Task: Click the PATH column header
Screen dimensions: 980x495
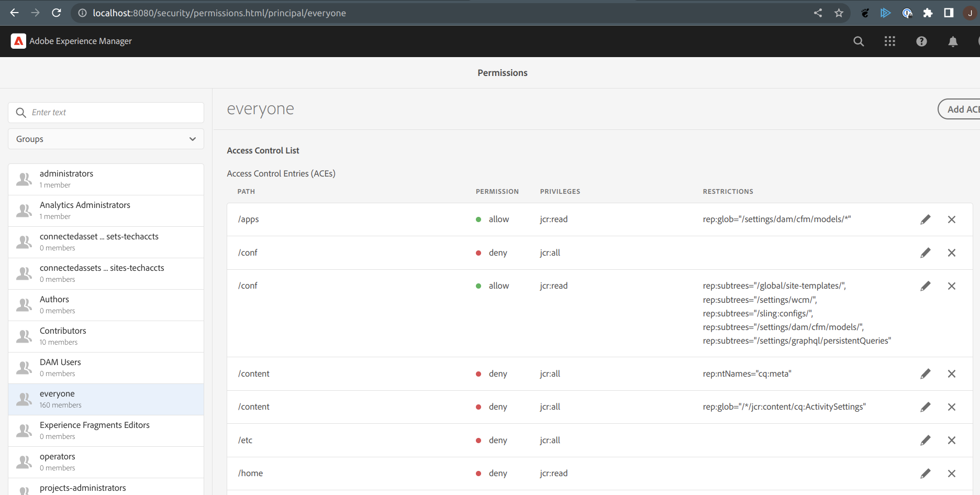Action: pos(246,192)
